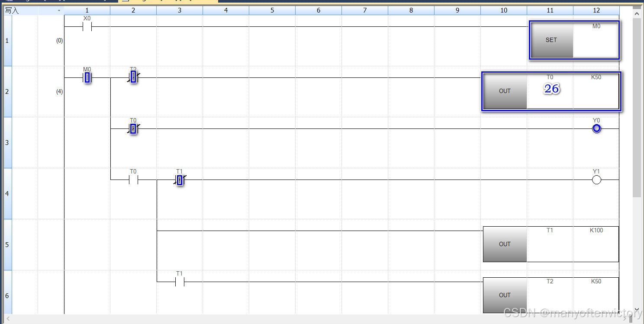Select ladder row header 5
The height and width of the screenshot is (324, 644).
click(x=7, y=245)
